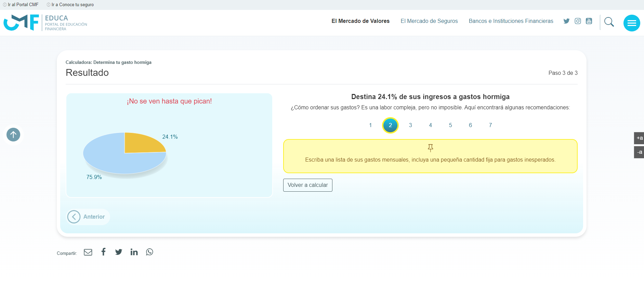This screenshot has width=644, height=288.
Task: Select recommendation number 7
Action: tap(490, 125)
